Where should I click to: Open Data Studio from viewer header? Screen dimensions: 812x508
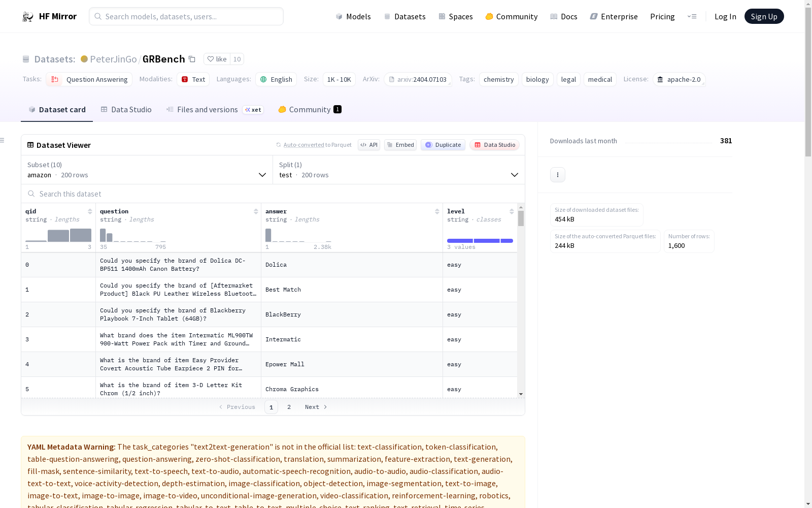coord(495,145)
